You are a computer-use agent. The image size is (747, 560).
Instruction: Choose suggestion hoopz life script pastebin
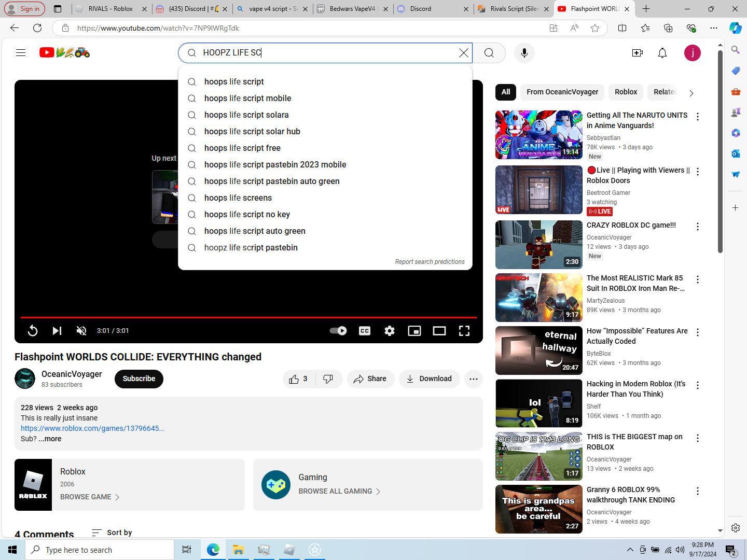click(325, 247)
